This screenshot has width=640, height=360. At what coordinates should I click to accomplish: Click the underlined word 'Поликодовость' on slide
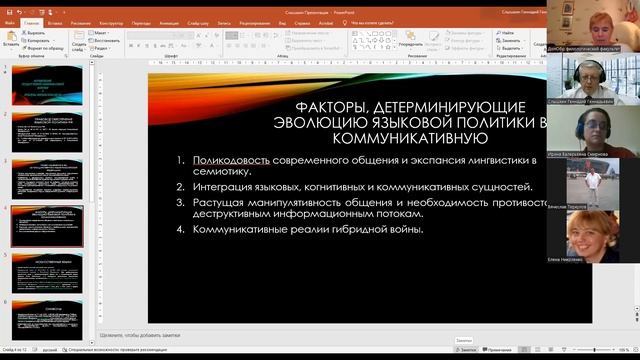231,160
